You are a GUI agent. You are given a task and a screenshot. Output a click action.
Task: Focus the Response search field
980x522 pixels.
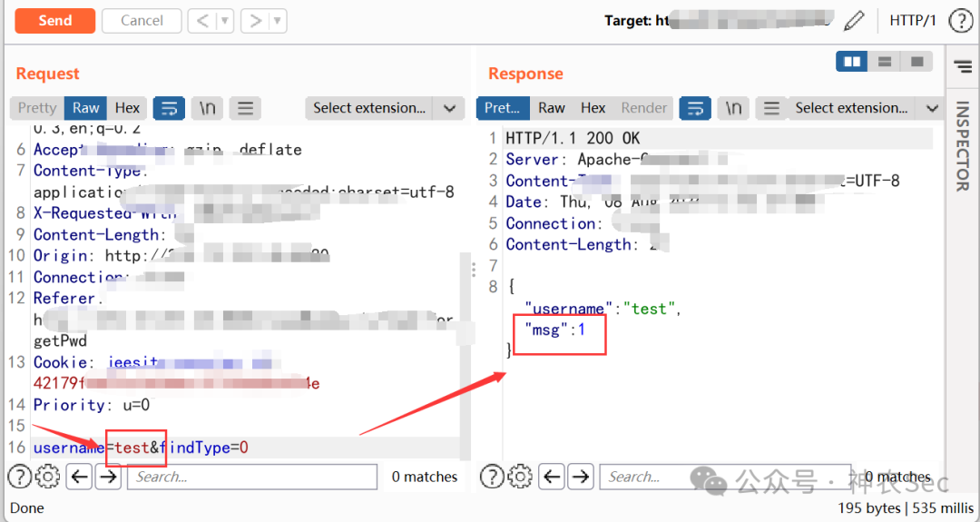point(725,477)
